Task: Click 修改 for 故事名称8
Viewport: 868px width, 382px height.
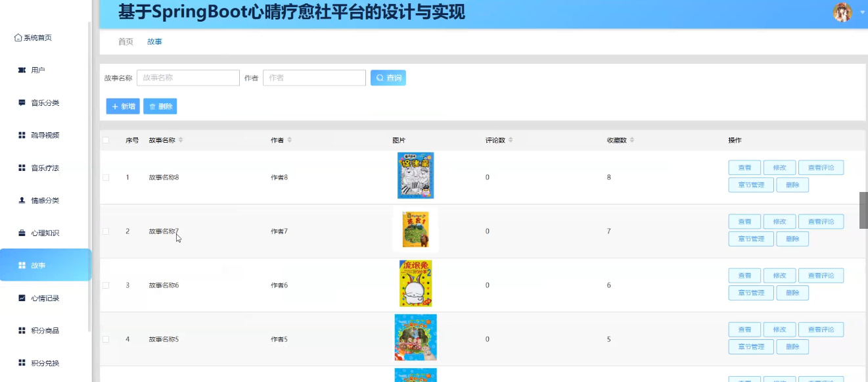Action: point(779,168)
